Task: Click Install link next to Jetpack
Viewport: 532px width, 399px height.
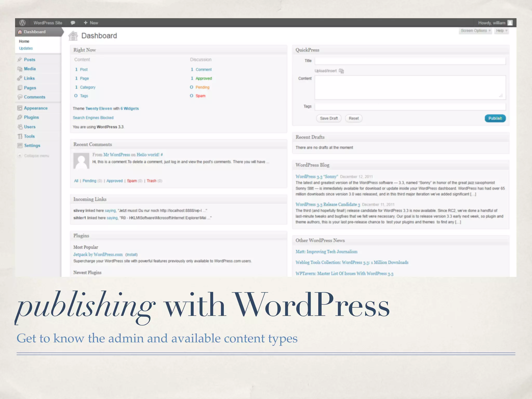Action: 131,255
